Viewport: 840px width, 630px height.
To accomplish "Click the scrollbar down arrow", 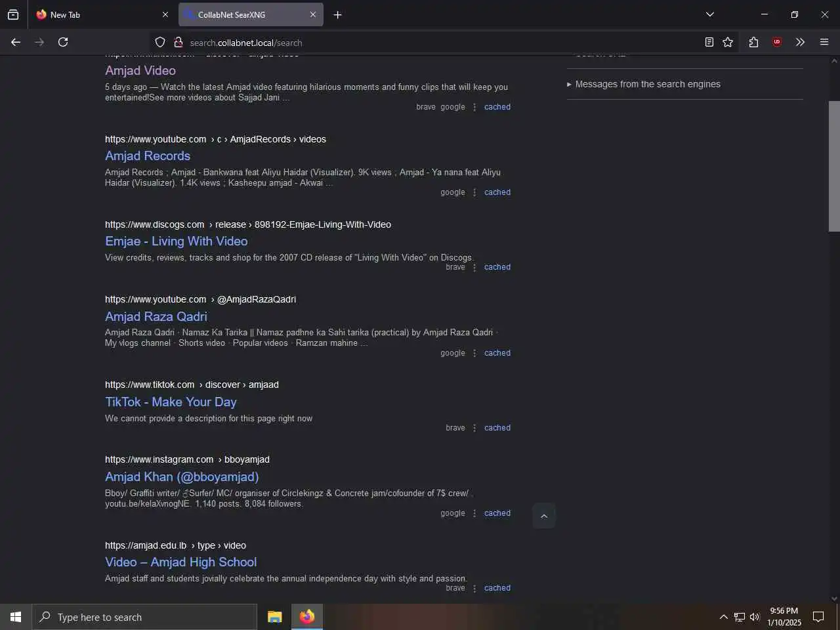I will point(834,598).
